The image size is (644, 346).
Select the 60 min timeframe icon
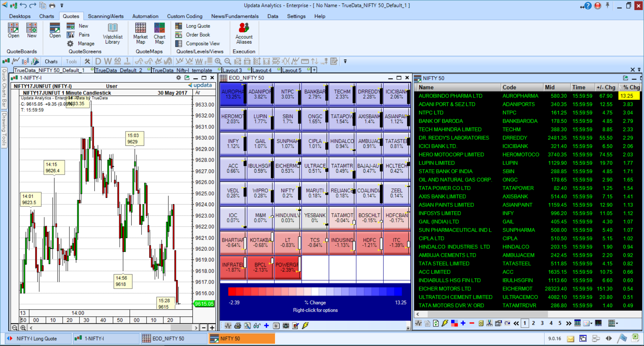point(117,61)
